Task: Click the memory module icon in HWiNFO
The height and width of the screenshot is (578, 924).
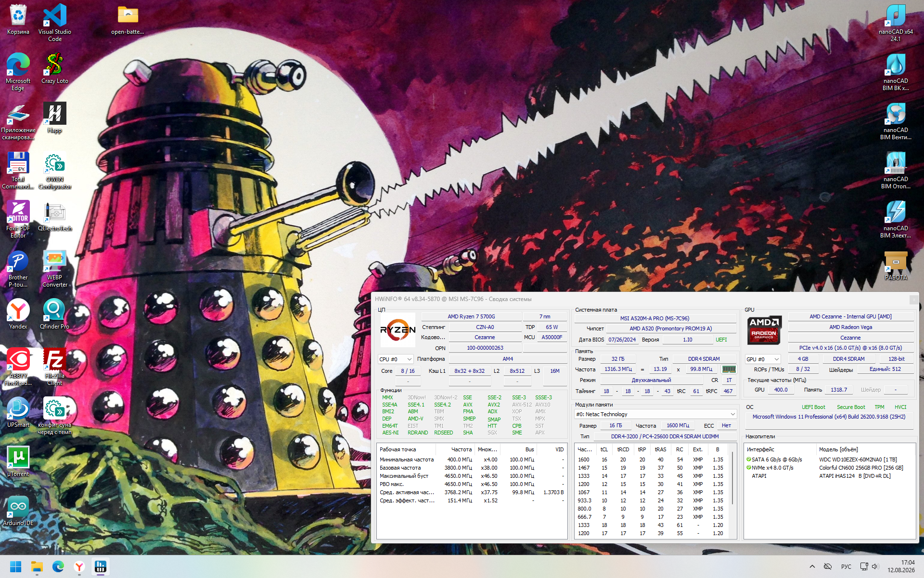Action: (729, 369)
